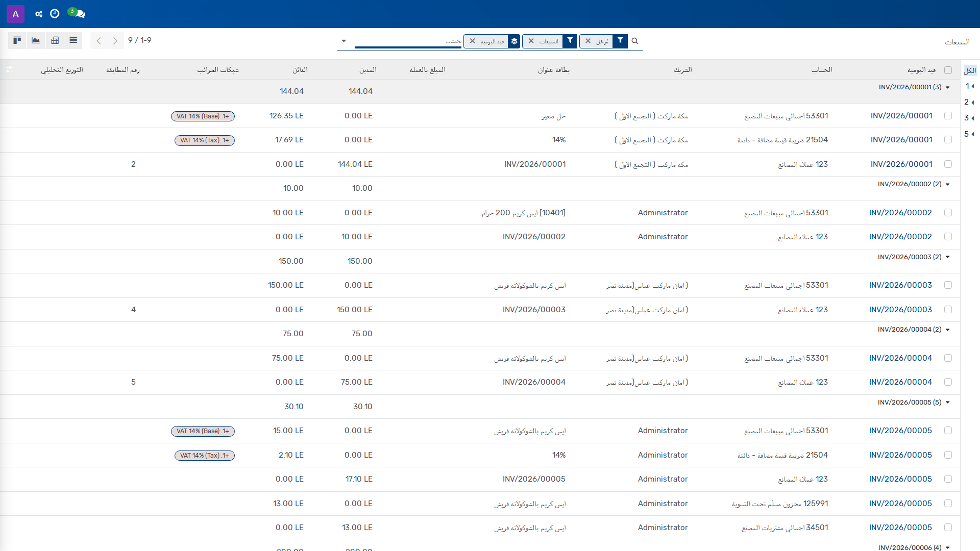Screen dimensions: 980x551
Task: Open optional columns settings icon in header
Action: (x=9, y=69)
